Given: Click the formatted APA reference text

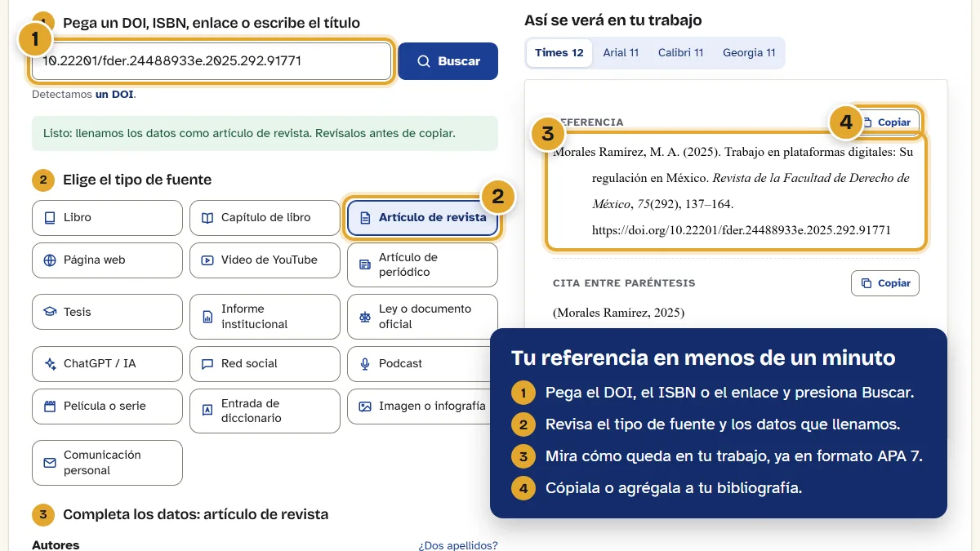Looking at the screenshot, I should (736, 191).
